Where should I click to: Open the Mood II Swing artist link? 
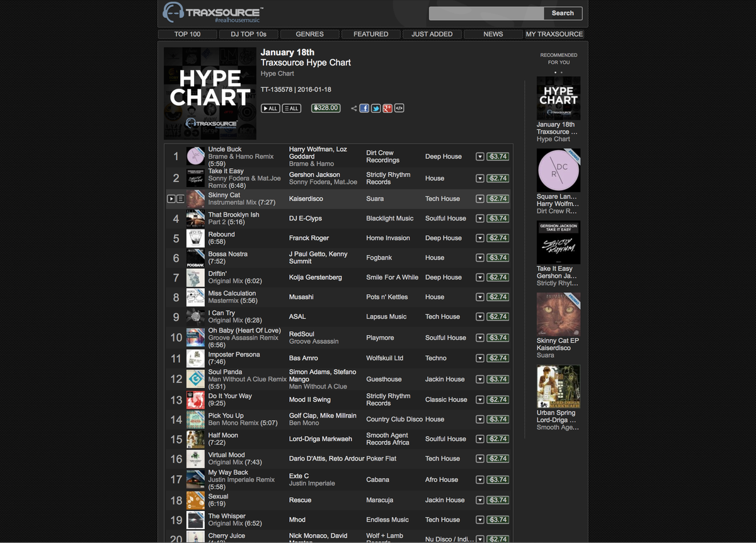pos(310,399)
